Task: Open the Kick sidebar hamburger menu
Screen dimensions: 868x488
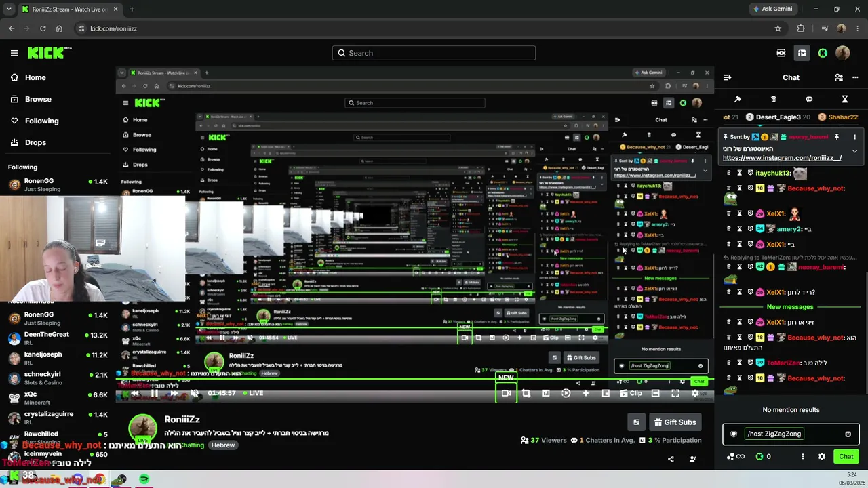Action: [x=14, y=53]
